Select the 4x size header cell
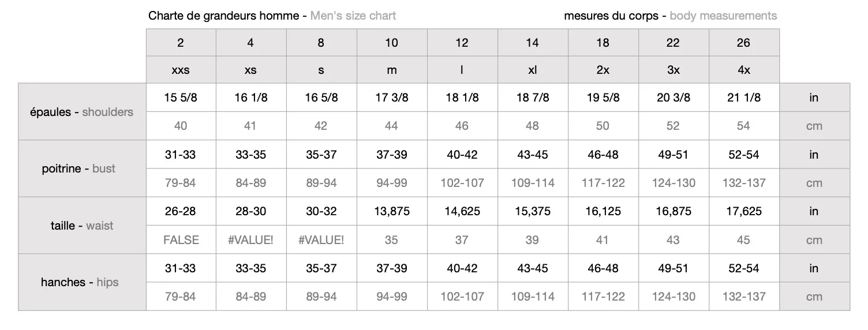 point(743,70)
